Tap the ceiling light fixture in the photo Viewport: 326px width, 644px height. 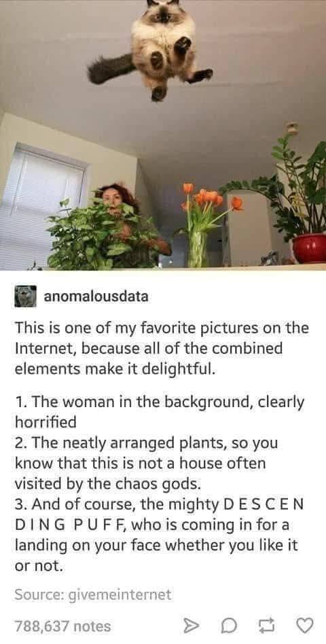click(x=292, y=128)
